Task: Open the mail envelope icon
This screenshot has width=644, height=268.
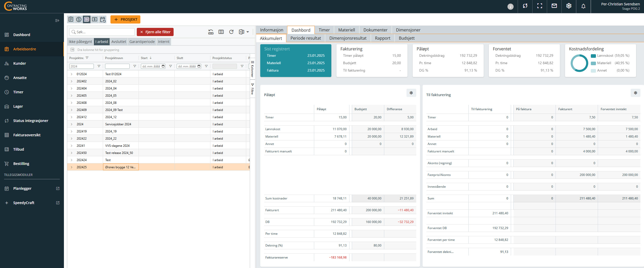Action: point(554,6)
